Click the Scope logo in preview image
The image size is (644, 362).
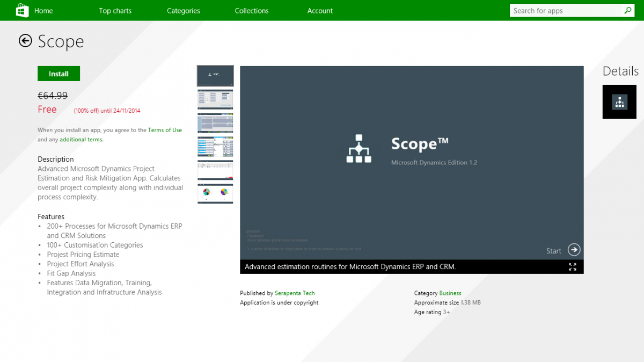359,148
